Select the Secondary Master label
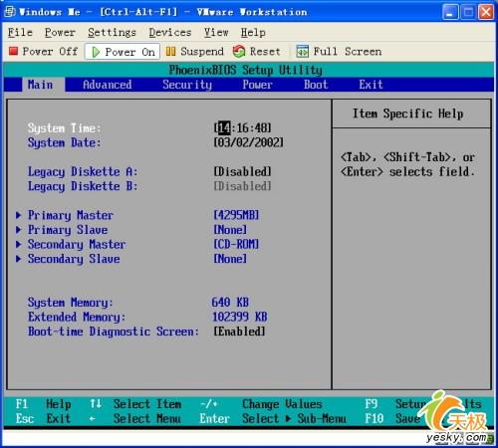 pos(77,244)
